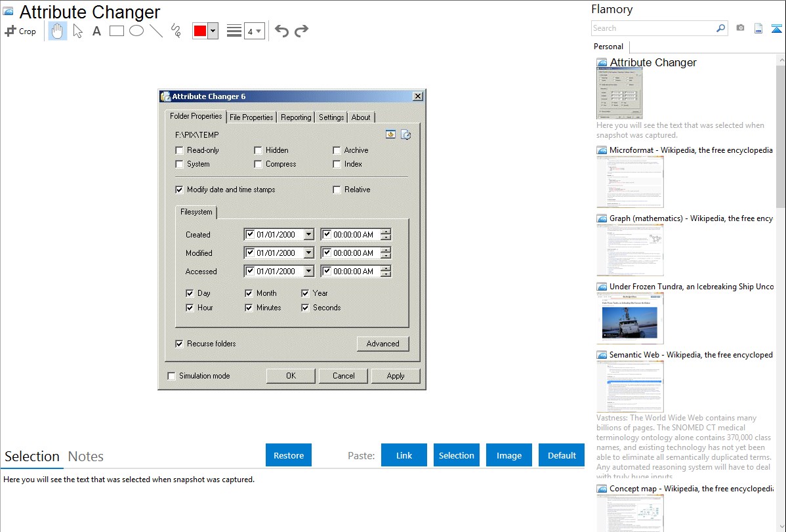Select the Filesystem tab
The width and height of the screenshot is (786, 532).
(196, 212)
